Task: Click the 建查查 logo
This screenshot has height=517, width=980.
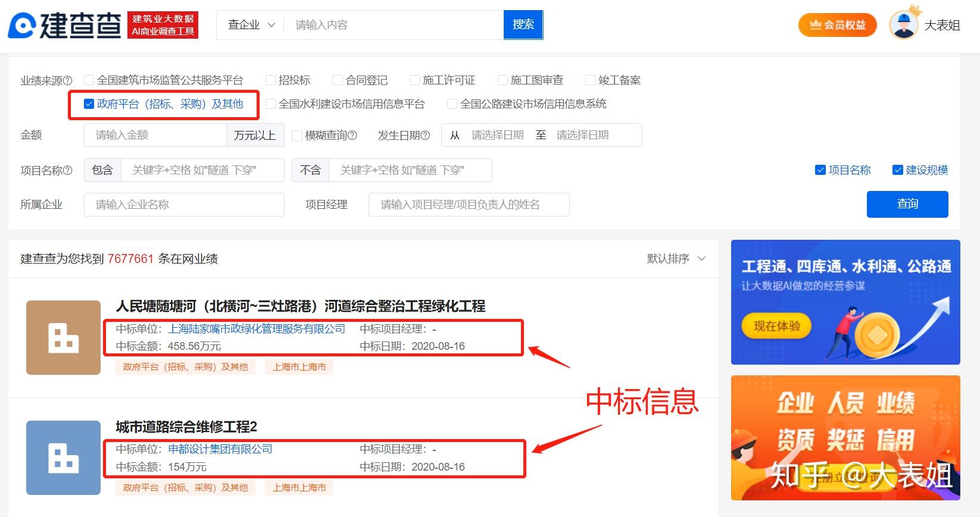Action: click(64, 25)
